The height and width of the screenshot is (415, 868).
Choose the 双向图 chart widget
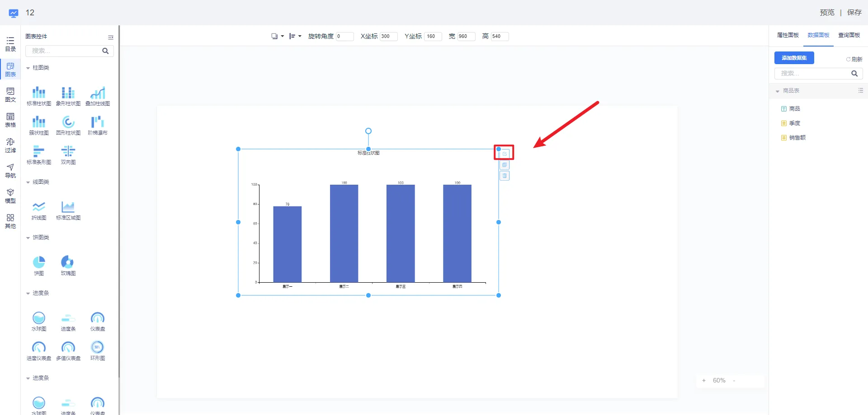68,155
